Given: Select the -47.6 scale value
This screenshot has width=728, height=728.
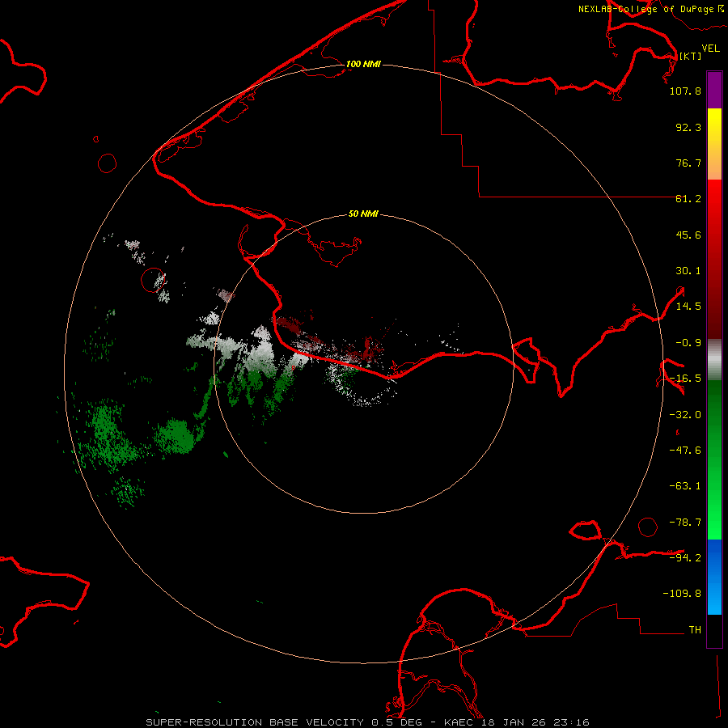Looking at the screenshot, I should 685,451.
